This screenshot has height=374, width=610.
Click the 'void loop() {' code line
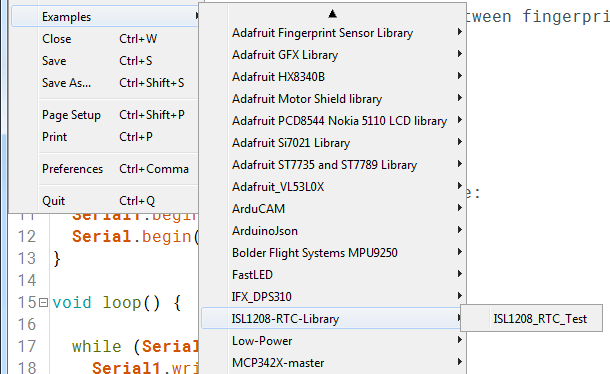117,302
